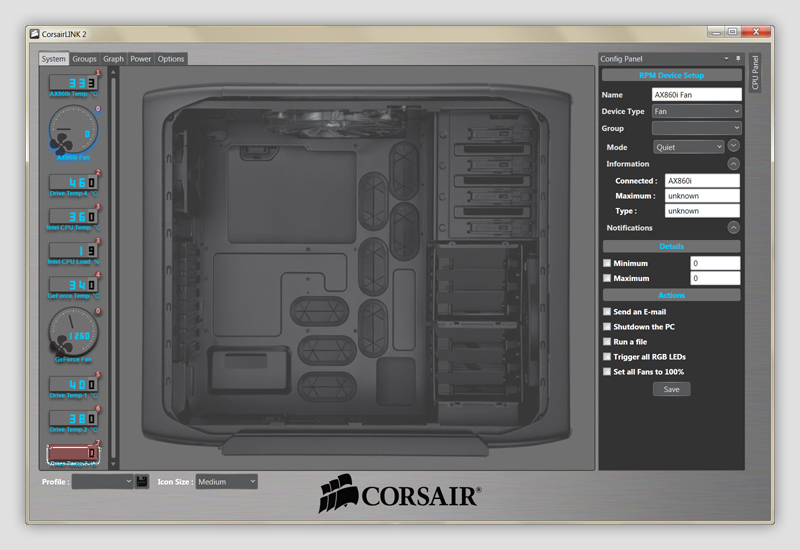Screen dimensions: 800x550
Task: Select the red highlighted Drive Temp 3 readout
Action: click(x=73, y=453)
